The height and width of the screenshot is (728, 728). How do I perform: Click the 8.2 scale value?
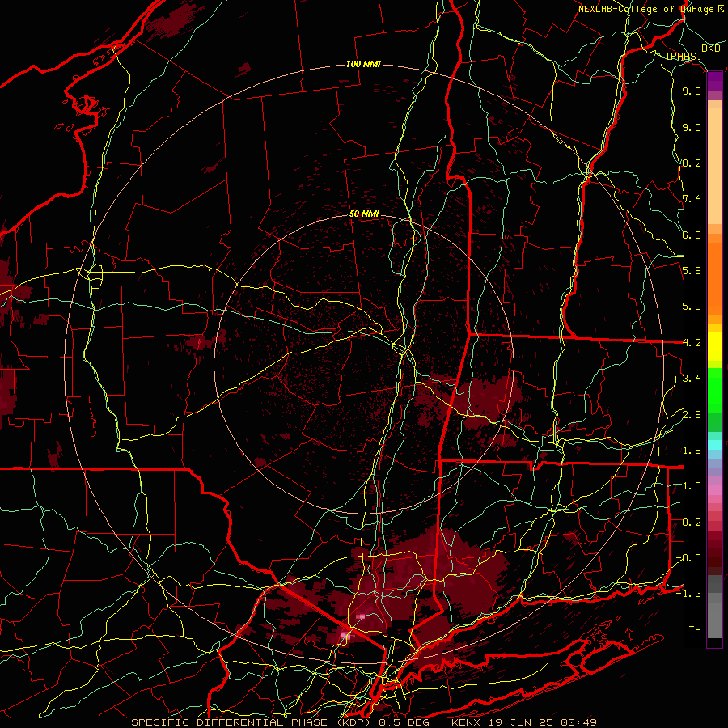click(692, 163)
